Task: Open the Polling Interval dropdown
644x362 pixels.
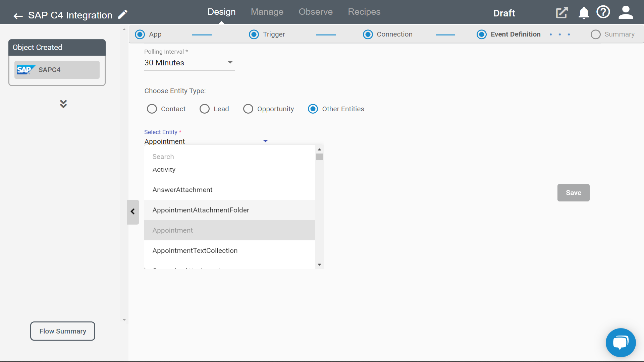Action: pos(189,63)
